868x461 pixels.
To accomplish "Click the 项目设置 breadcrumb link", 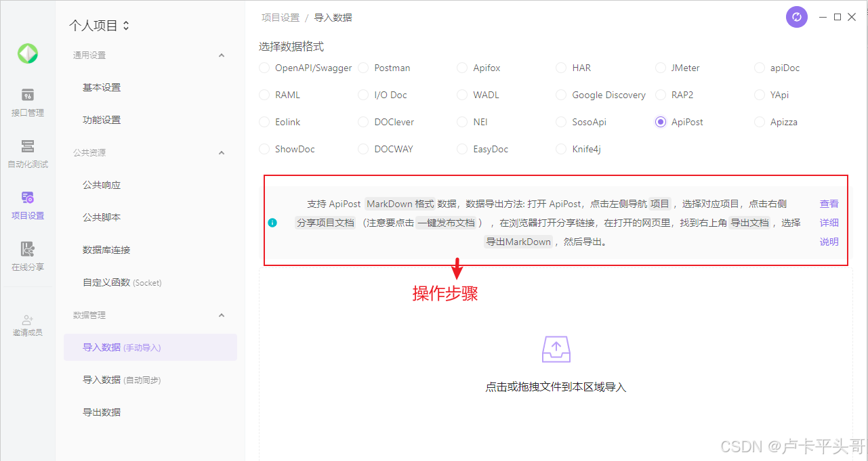I will [281, 18].
